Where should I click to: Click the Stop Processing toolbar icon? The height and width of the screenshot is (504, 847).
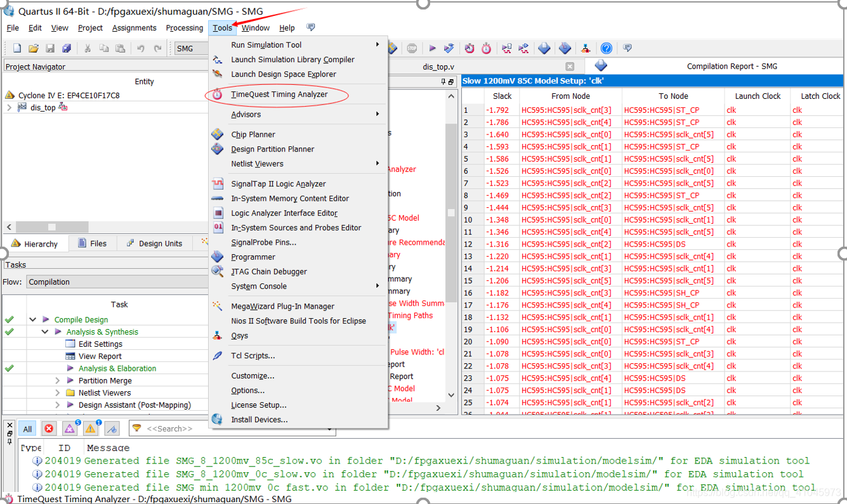point(412,48)
